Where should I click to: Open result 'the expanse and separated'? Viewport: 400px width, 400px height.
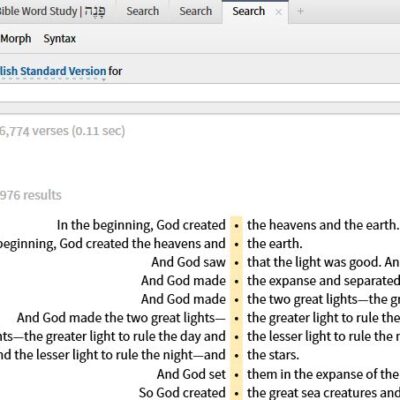[x=323, y=281]
